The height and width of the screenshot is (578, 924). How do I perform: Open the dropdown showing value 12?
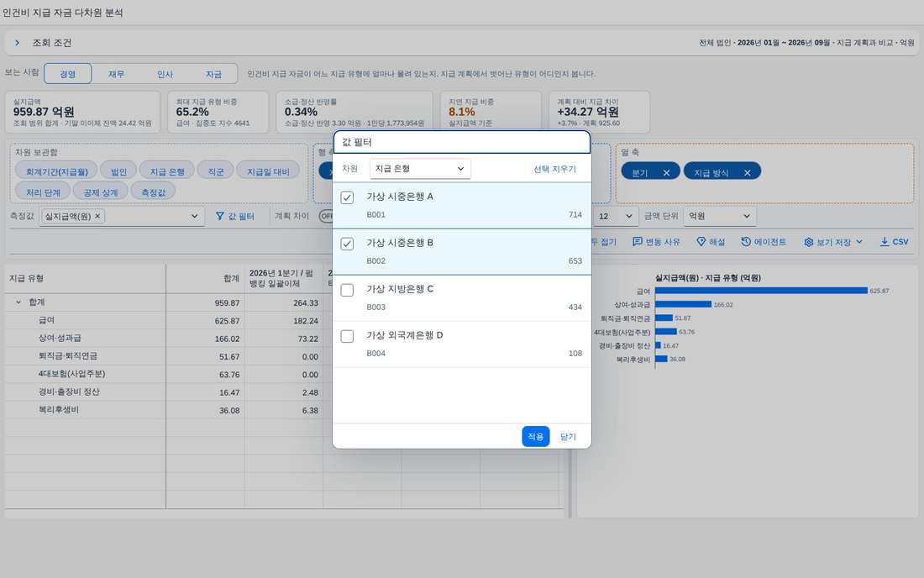click(x=615, y=216)
